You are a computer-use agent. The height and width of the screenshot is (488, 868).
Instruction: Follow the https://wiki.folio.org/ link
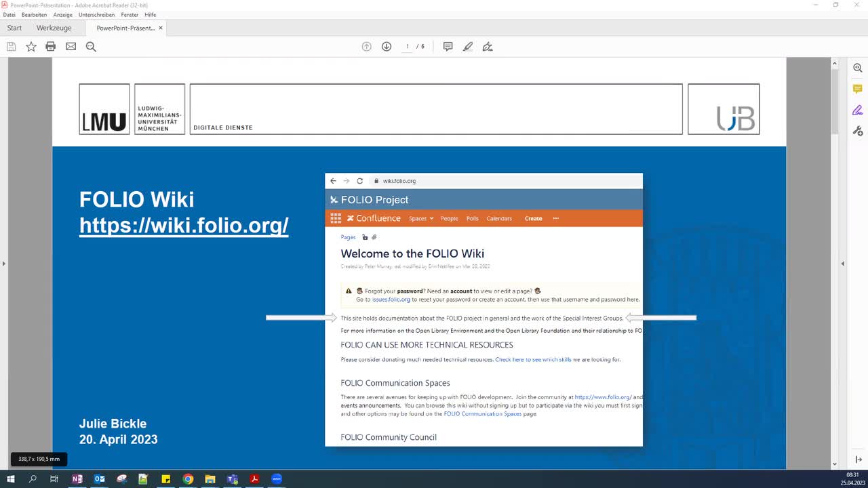coord(184,226)
